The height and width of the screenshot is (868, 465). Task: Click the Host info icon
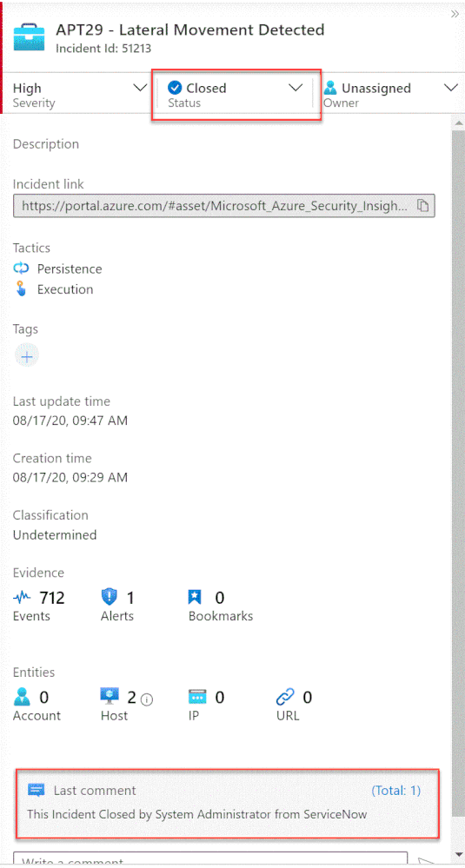click(x=147, y=699)
